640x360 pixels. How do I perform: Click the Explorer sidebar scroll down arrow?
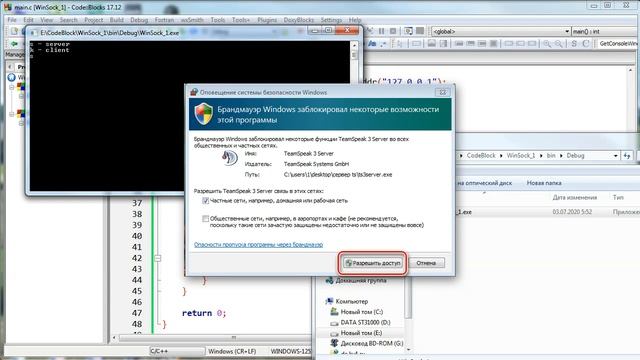[408, 350]
